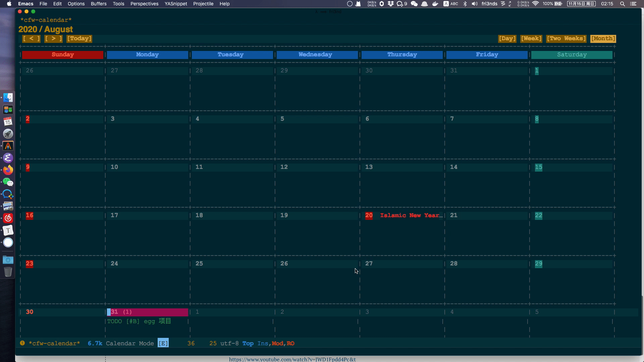Open Typora from the dock

tap(8, 230)
